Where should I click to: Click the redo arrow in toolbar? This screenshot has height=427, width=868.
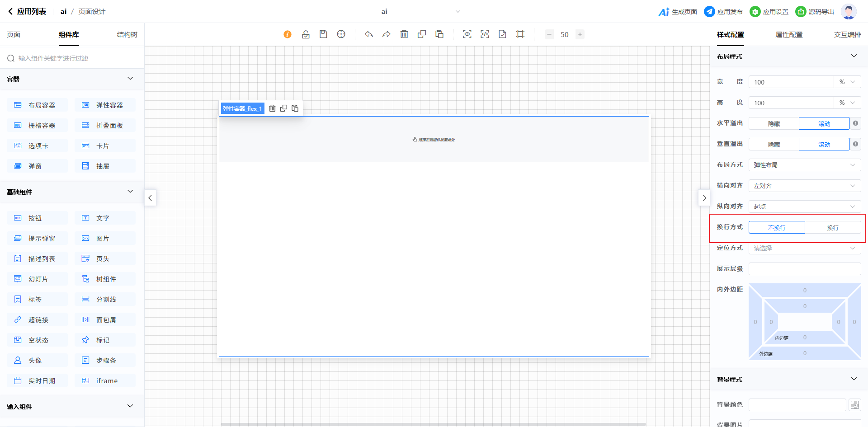tap(386, 34)
